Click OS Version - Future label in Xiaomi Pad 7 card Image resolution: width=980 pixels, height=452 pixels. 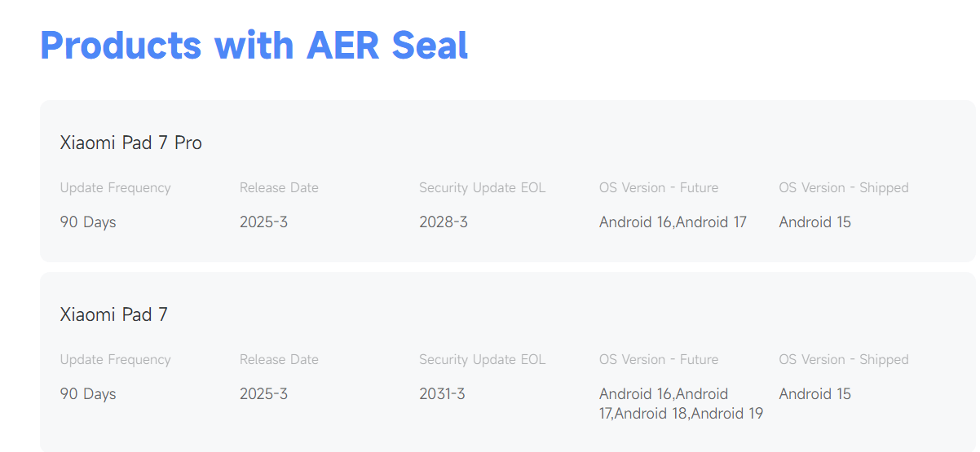click(x=659, y=359)
